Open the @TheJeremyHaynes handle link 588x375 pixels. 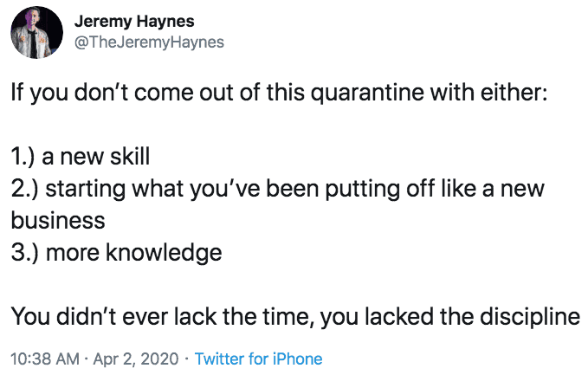point(149,42)
